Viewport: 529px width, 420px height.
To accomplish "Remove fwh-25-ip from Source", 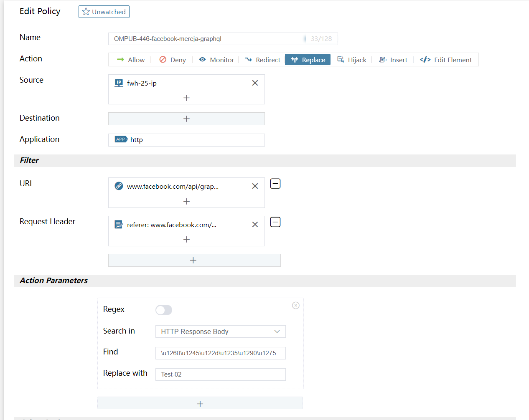I will [x=255, y=83].
